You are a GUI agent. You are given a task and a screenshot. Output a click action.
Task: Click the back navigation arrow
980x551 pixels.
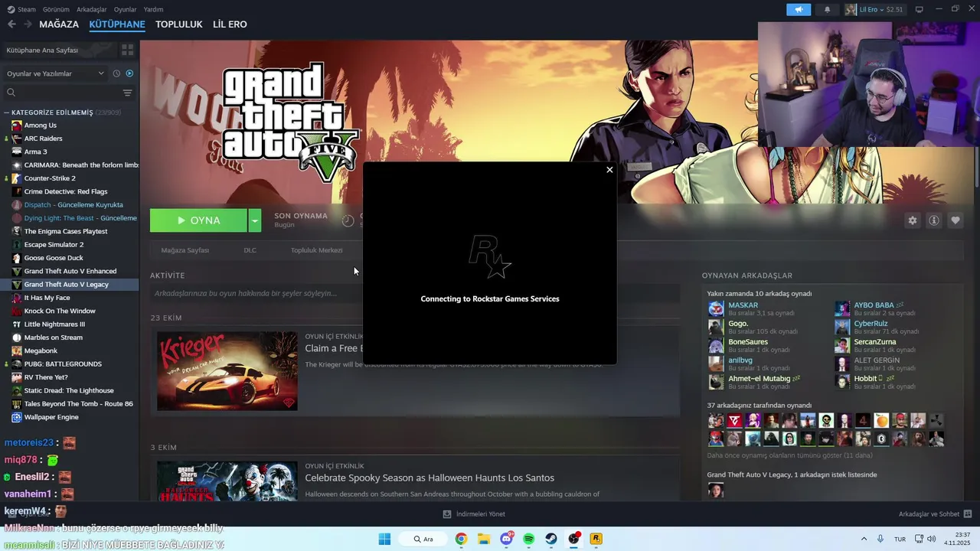pos(11,24)
